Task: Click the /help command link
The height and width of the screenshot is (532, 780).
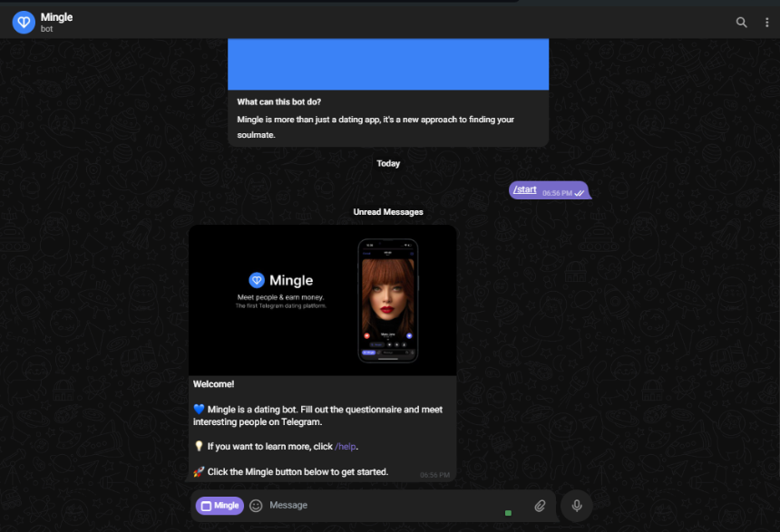Action: (x=346, y=447)
